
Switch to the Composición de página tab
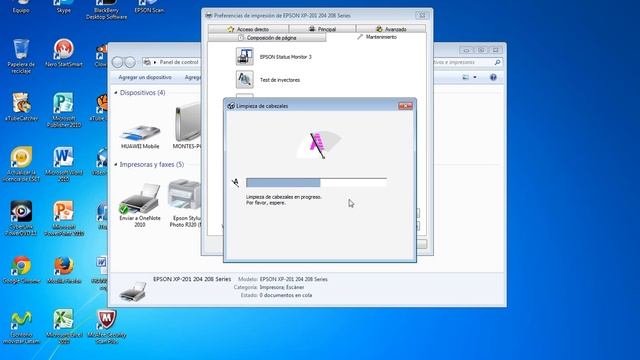click(x=267, y=38)
